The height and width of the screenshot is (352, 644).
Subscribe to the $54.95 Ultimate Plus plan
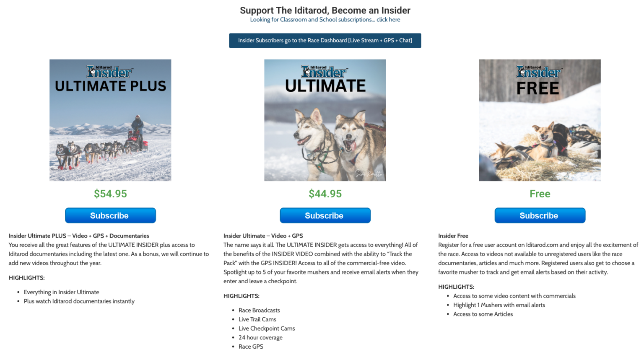[x=110, y=215]
